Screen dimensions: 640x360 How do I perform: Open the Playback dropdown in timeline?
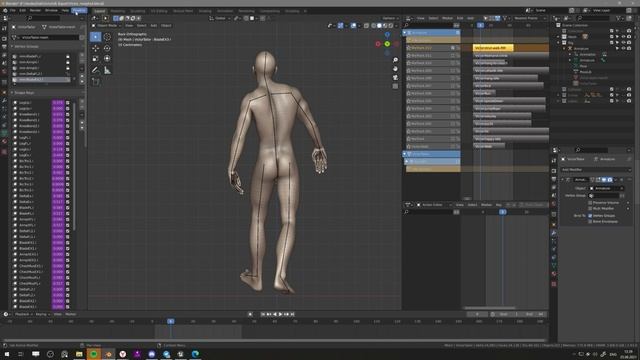pos(23,314)
